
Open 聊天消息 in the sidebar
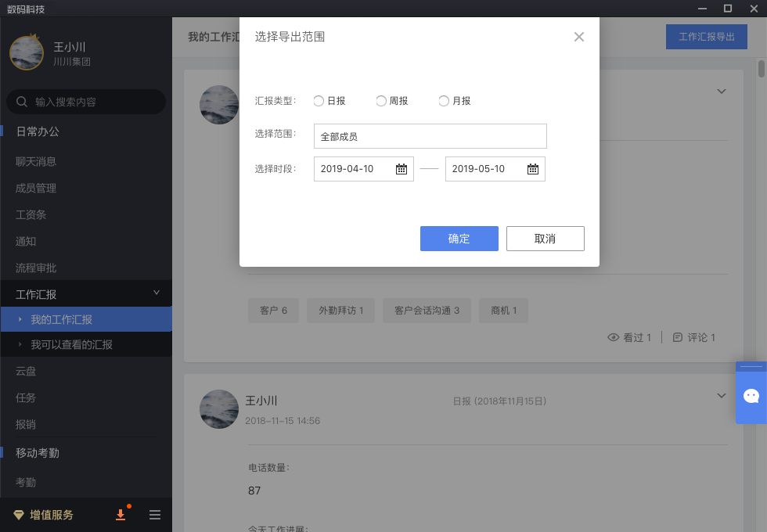36,161
